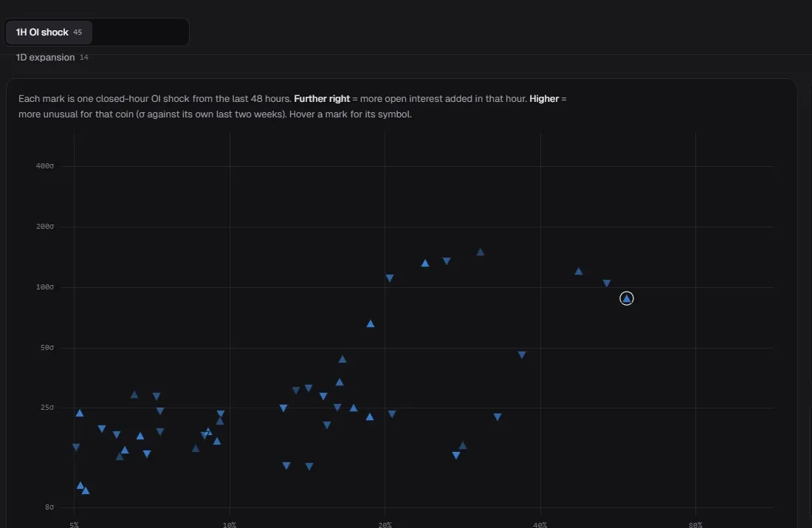812x528 pixels.
Task: Switch to the 1D expansion tab
Action: pyautogui.click(x=52, y=58)
